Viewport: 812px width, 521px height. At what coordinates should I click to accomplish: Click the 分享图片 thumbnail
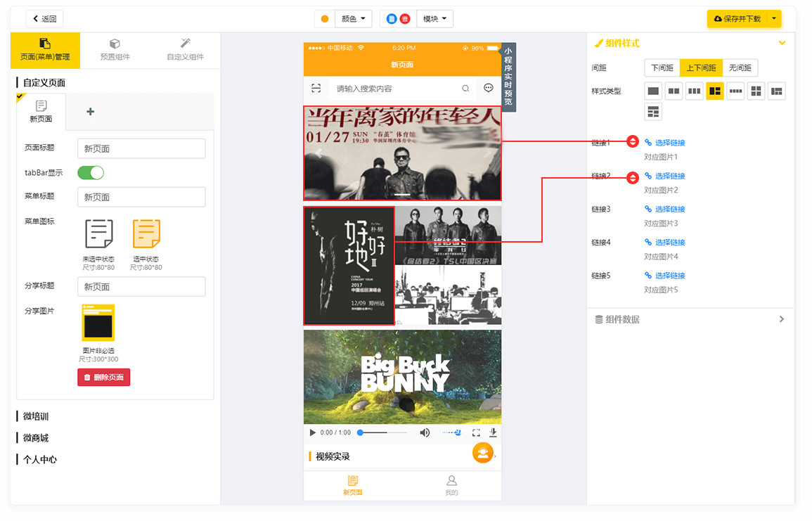click(98, 323)
